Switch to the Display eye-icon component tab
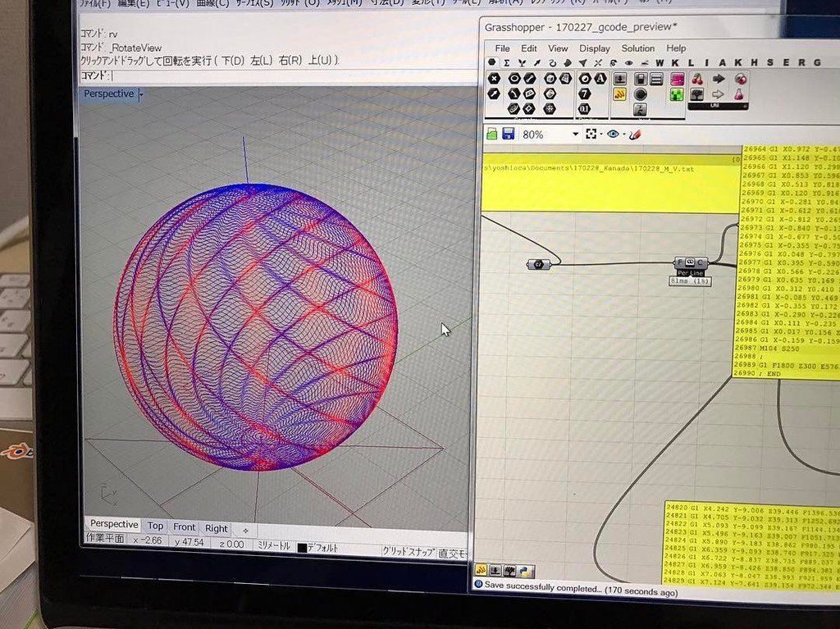This screenshot has width=840, height=629. [x=628, y=62]
